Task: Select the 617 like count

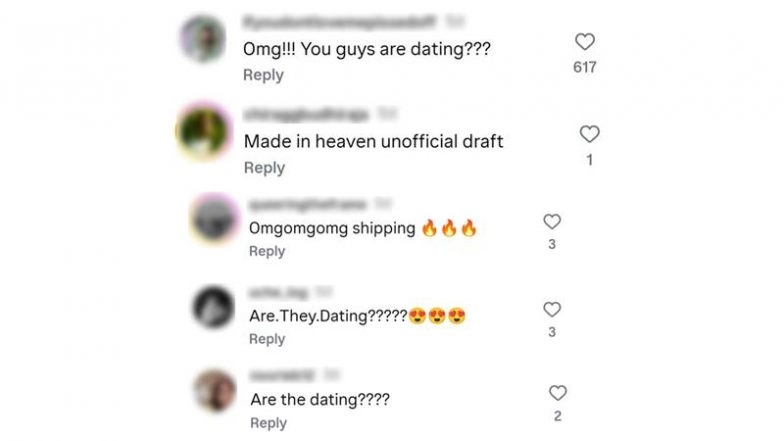Action: [584, 67]
